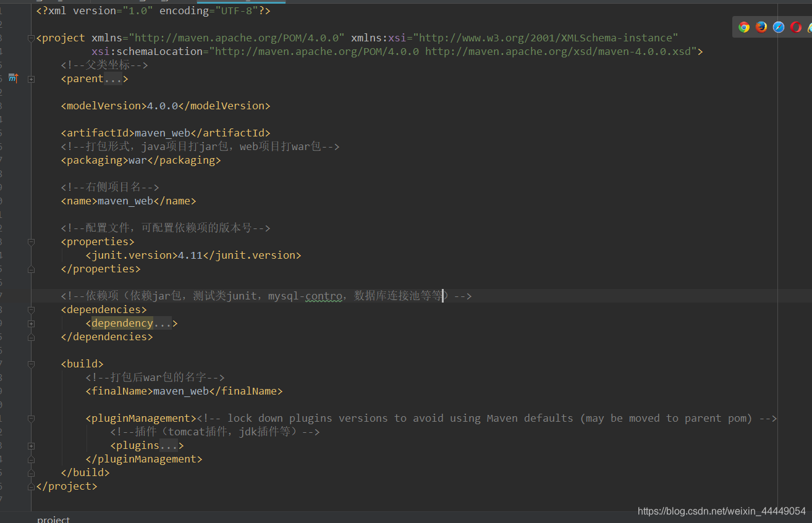Select the project breadcrumb at bottom
Viewport: 812px width, 523px height.
pyautogui.click(x=53, y=519)
